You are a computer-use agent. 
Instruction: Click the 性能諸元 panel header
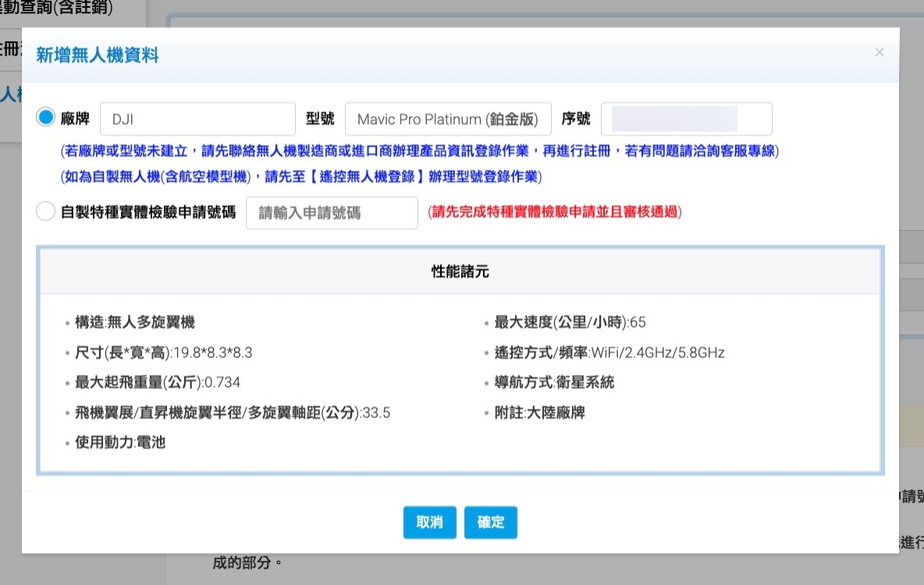[x=460, y=271]
